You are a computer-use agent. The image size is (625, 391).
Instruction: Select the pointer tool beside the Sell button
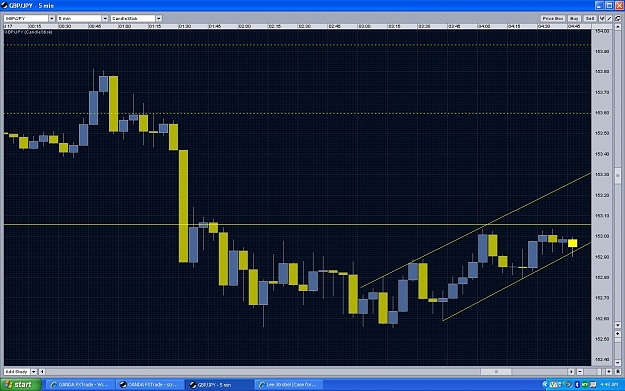click(x=602, y=18)
